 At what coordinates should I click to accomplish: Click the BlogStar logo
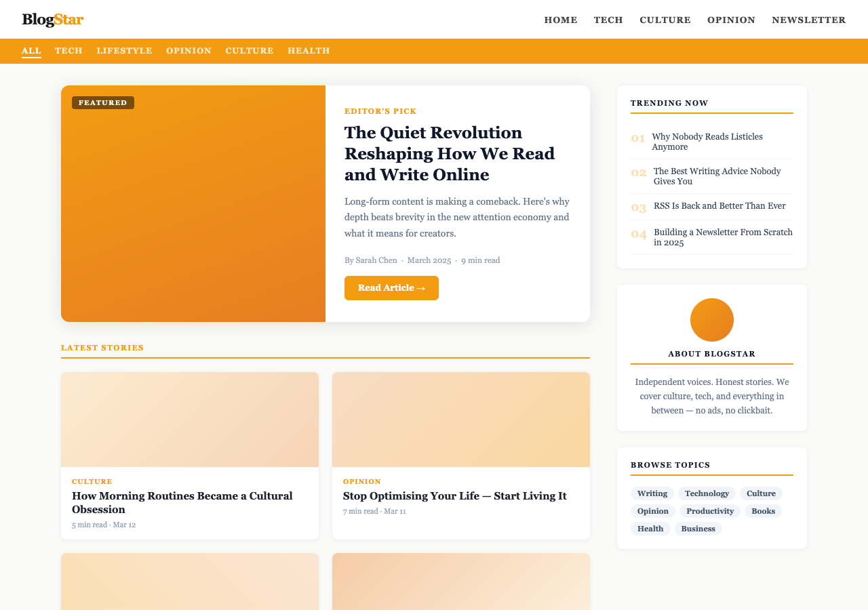tap(52, 20)
